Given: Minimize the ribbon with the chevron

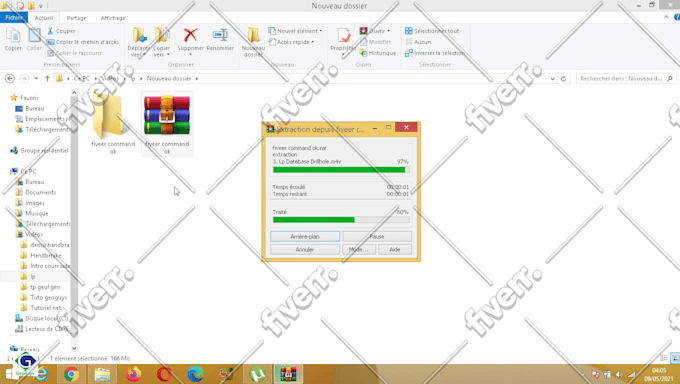Looking at the screenshot, I should 666,17.
